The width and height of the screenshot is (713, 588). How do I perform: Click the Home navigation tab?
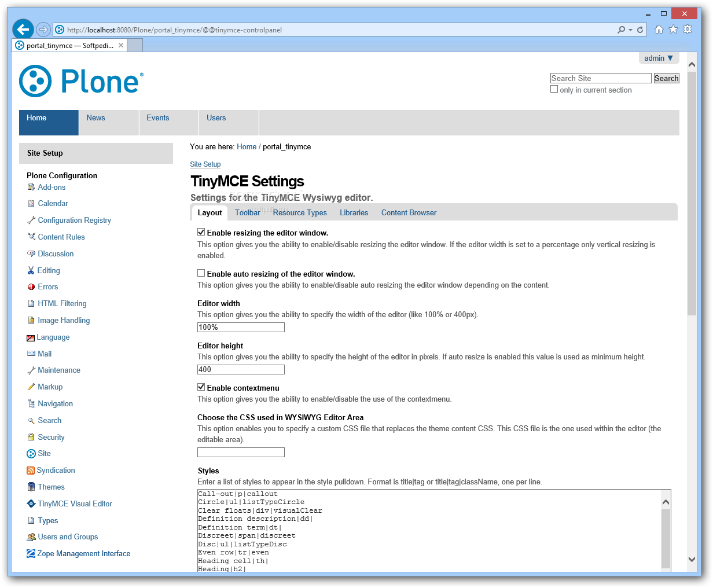pyautogui.click(x=49, y=123)
